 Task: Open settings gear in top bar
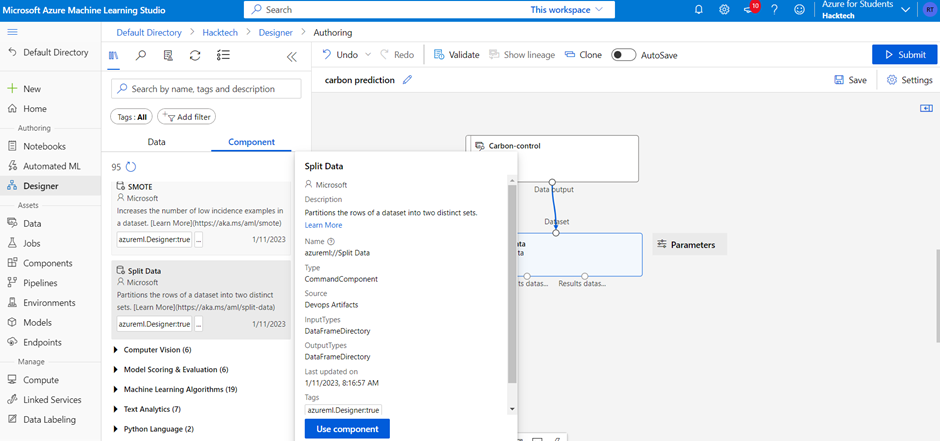tap(724, 10)
